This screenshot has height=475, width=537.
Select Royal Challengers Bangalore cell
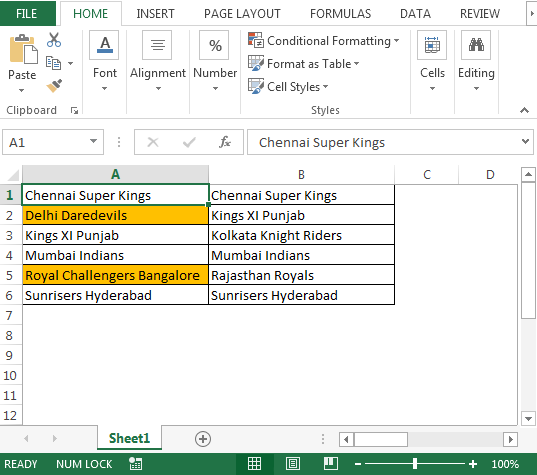[x=115, y=275]
